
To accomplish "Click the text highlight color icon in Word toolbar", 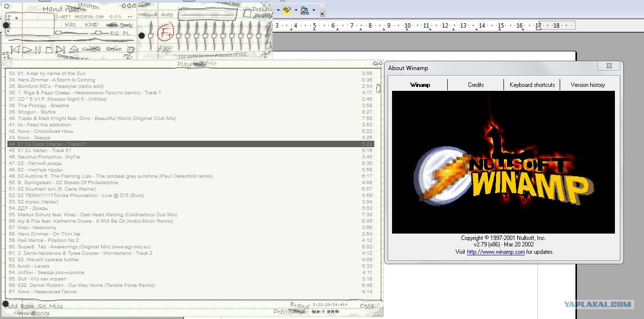I will [x=287, y=10].
